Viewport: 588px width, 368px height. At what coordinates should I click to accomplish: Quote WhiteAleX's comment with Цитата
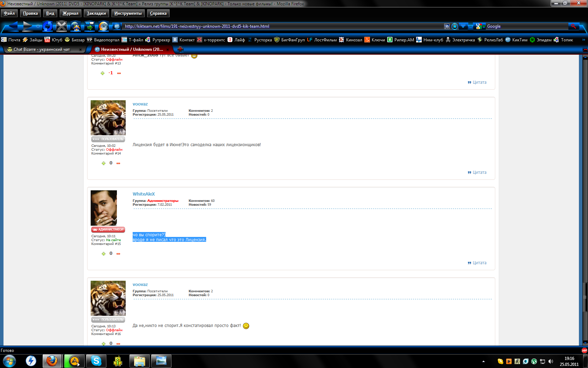(477, 263)
